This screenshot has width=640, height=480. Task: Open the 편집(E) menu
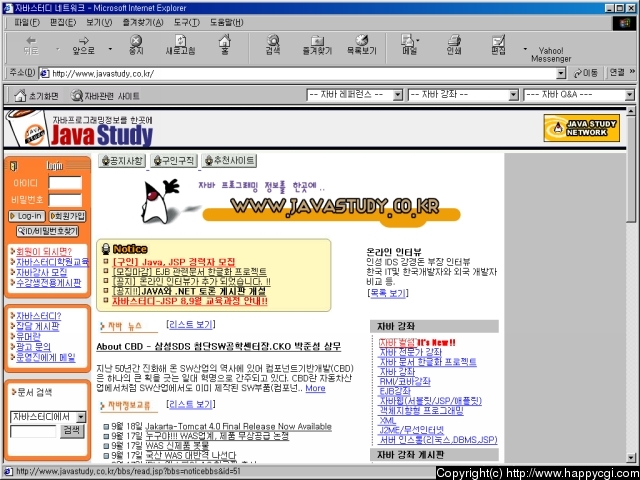63,22
